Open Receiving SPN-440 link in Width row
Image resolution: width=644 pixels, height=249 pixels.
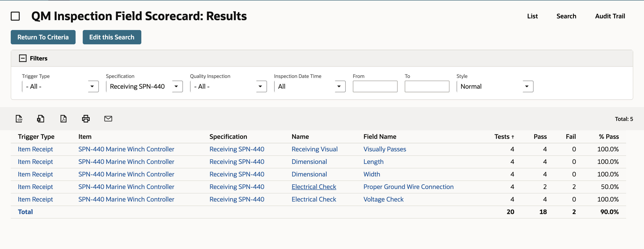pyautogui.click(x=237, y=174)
